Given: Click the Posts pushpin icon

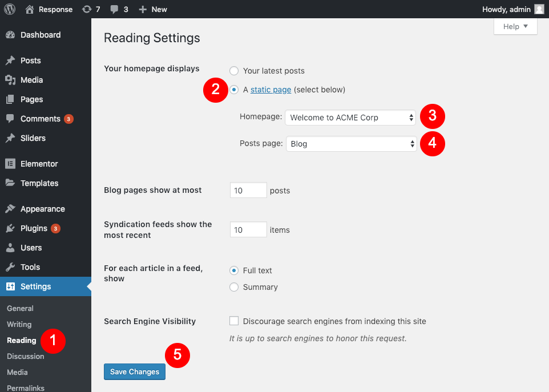Looking at the screenshot, I should (x=10, y=60).
